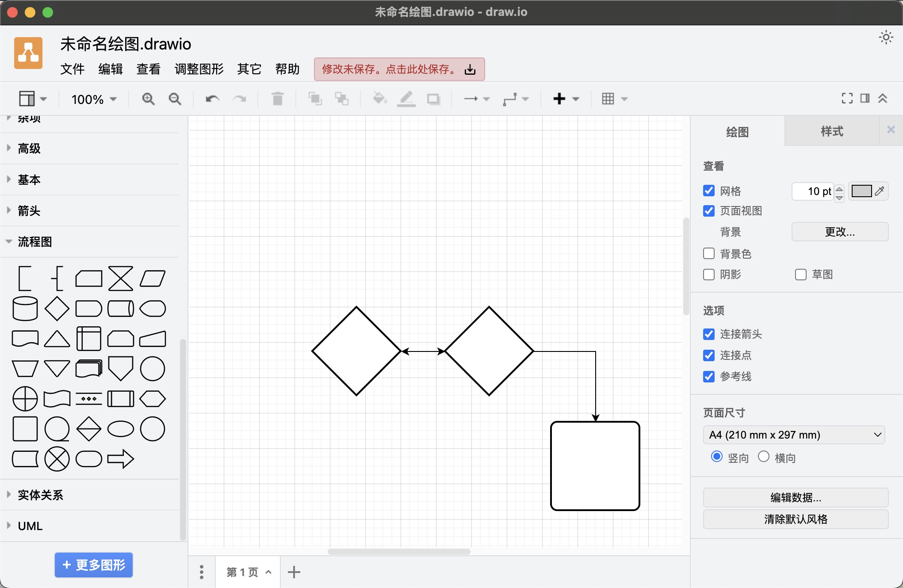The width and height of the screenshot is (903, 588).
Task: Click the grid color swatch
Action: pos(861,191)
